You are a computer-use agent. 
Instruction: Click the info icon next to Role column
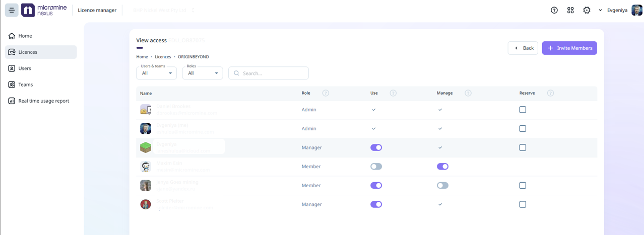(326, 93)
